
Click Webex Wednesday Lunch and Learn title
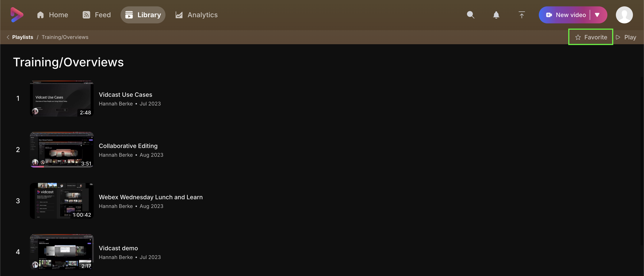coord(151,197)
